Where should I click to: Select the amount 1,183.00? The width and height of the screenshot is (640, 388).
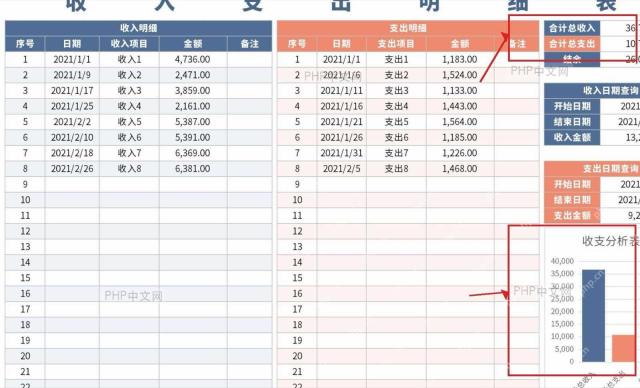pyautogui.click(x=460, y=59)
